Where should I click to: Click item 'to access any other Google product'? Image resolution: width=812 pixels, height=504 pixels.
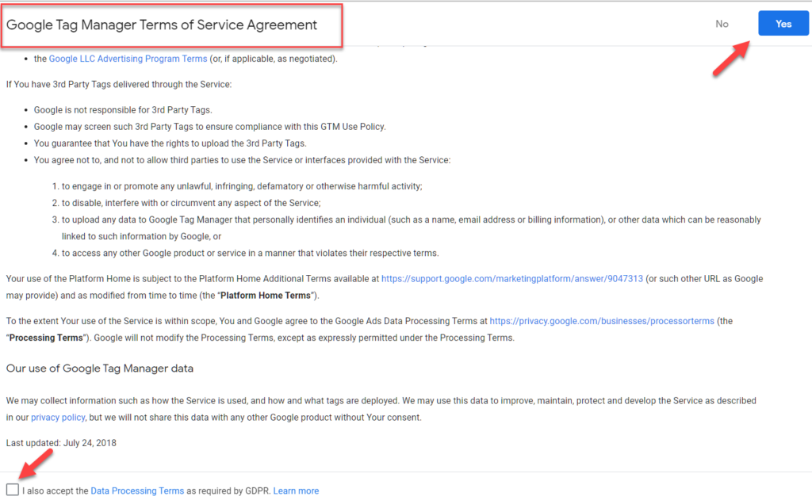[250, 254]
